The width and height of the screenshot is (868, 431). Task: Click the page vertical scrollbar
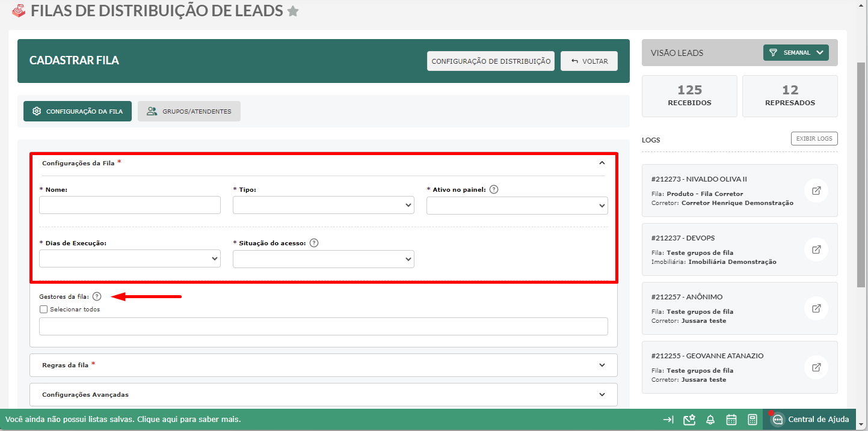[861, 174]
